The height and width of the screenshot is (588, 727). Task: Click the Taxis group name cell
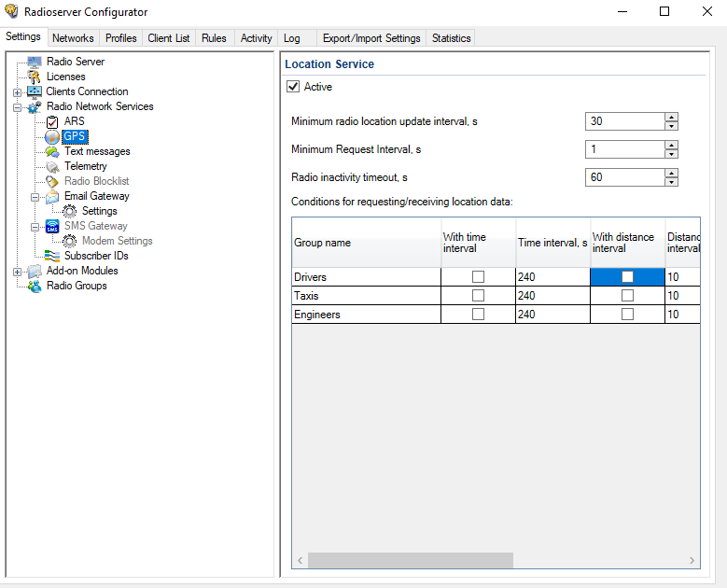366,295
